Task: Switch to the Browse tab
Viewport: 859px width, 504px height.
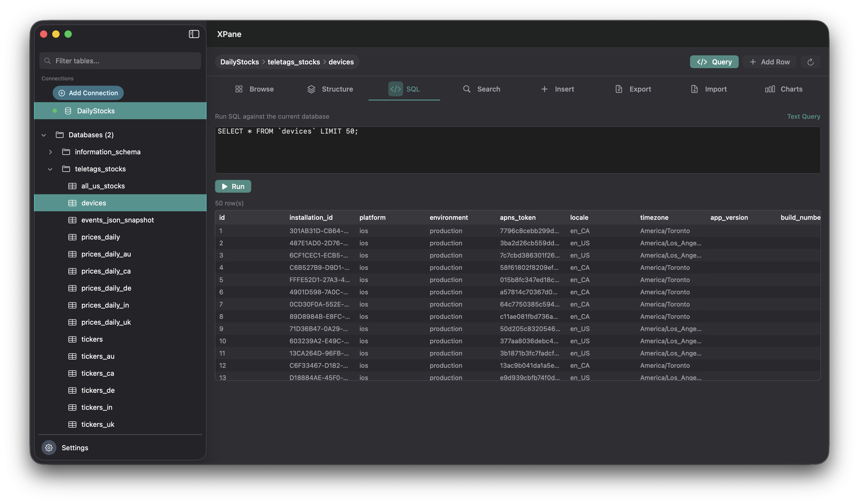Action: pyautogui.click(x=254, y=89)
